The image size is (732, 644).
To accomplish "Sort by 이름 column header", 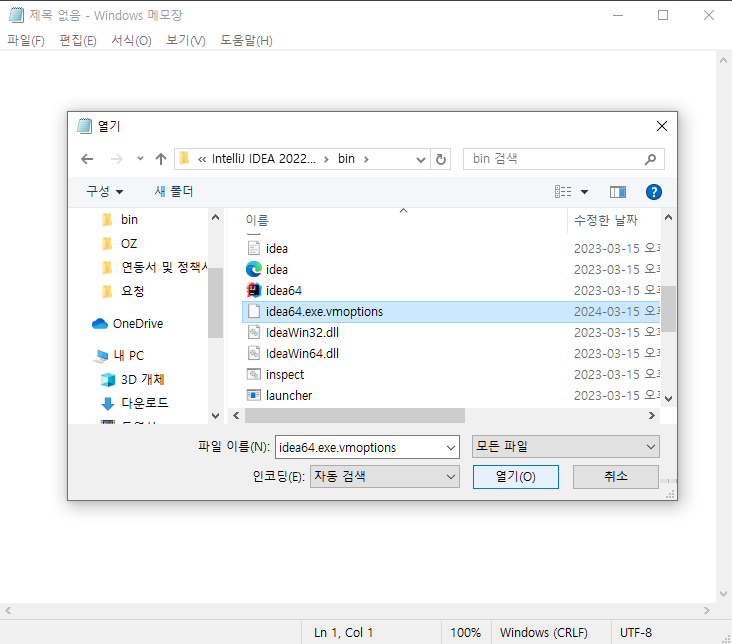I will [257, 220].
